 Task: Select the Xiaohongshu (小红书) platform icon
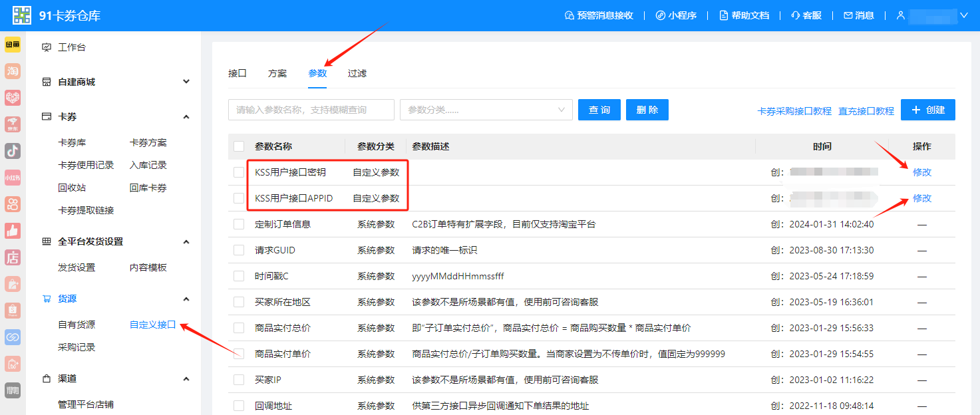pyautogui.click(x=13, y=178)
